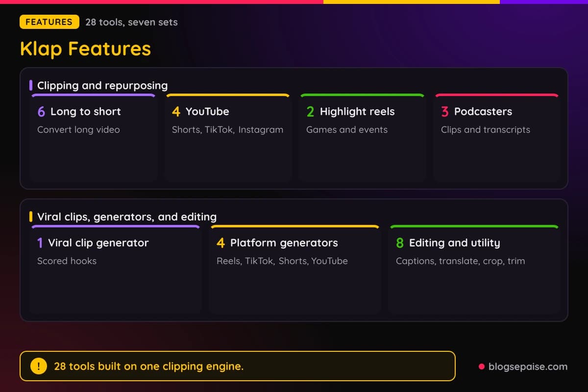Click "Reels, TikTok, Shorts, YouTube" text
The height and width of the screenshot is (392, 588).
(x=282, y=261)
